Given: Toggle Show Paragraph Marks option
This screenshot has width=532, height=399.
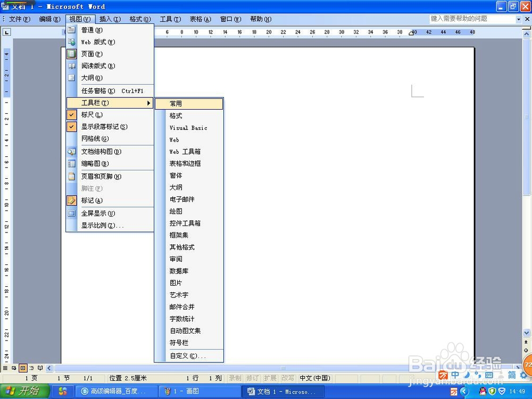Looking at the screenshot, I should [x=72, y=127].
